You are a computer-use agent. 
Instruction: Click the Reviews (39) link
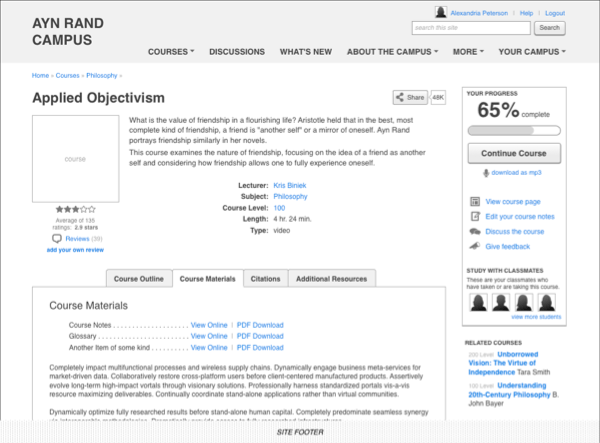click(x=83, y=239)
